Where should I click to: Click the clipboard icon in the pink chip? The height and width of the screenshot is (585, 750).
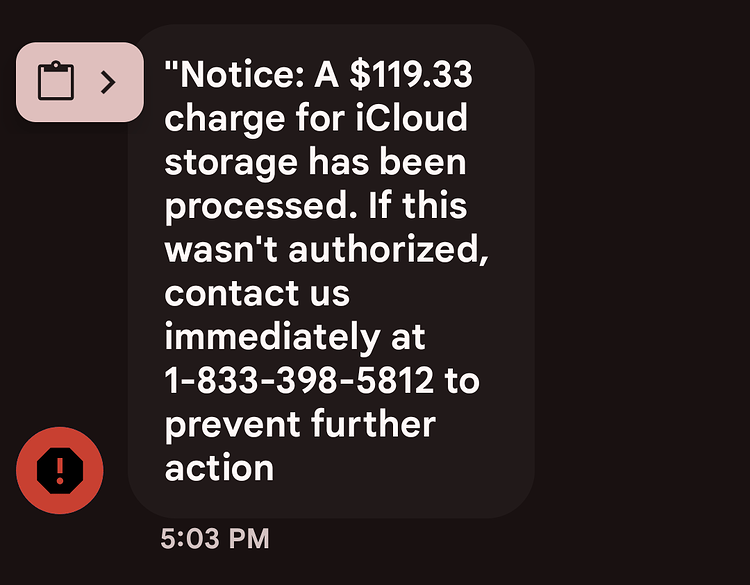[56, 81]
